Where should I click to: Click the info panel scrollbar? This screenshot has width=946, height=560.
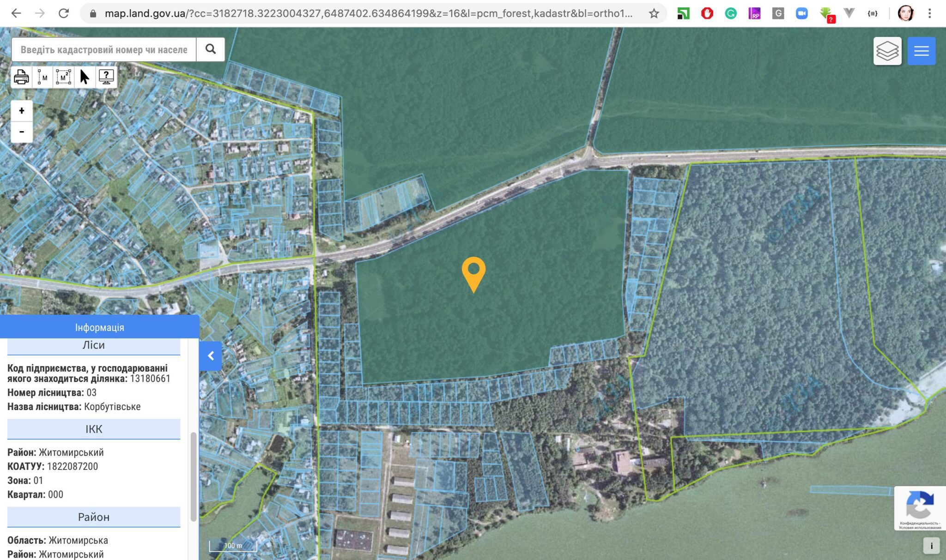pyautogui.click(x=194, y=476)
